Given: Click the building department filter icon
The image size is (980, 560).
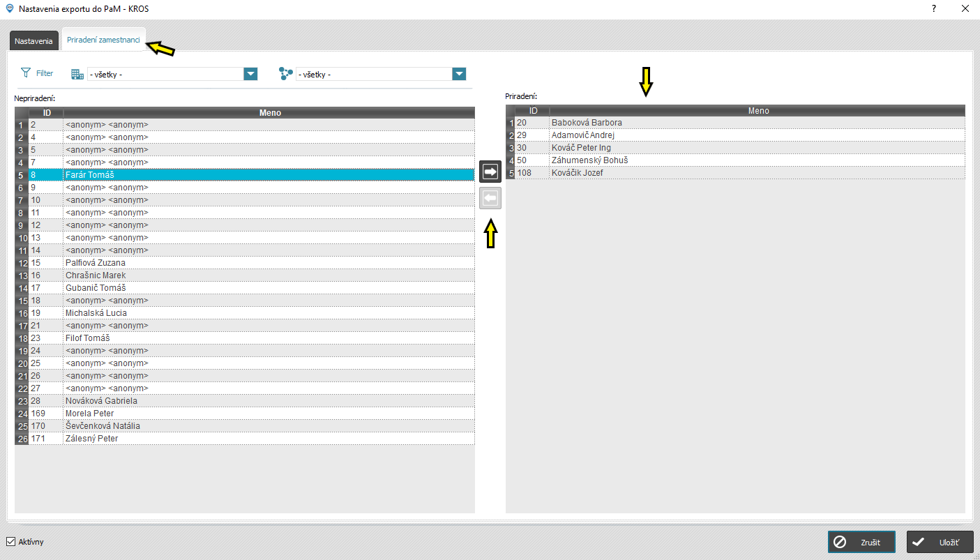Looking at the screenshot, I should 77,74.
